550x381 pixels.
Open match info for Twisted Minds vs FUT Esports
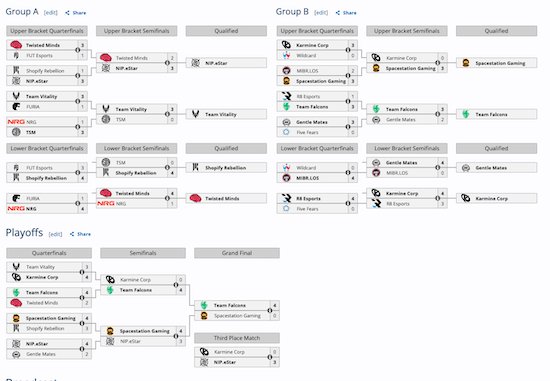pyautogui.click(x=78, y=50)
